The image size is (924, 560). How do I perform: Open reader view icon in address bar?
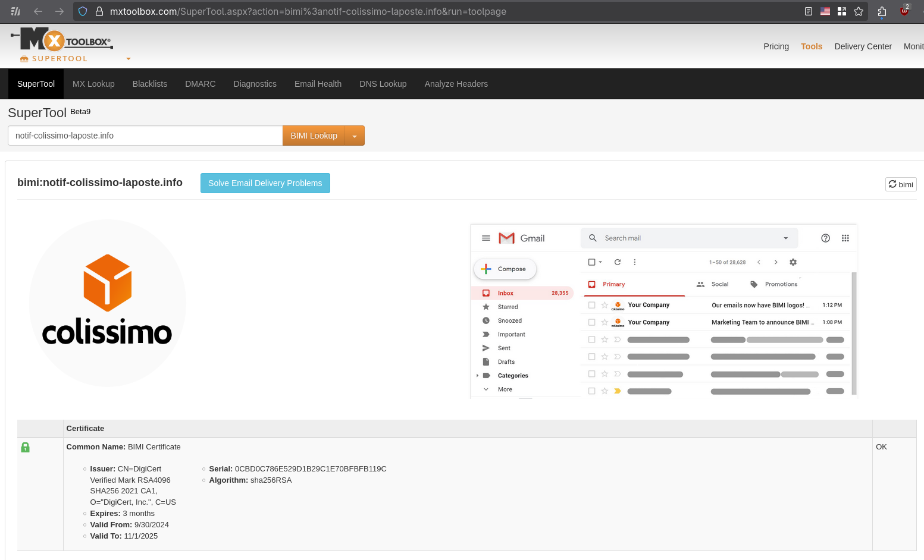(809, 11)
